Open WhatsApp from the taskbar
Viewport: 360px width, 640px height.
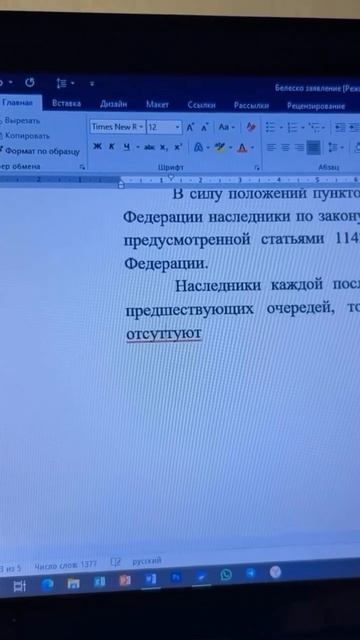click(x=226, y=575)
